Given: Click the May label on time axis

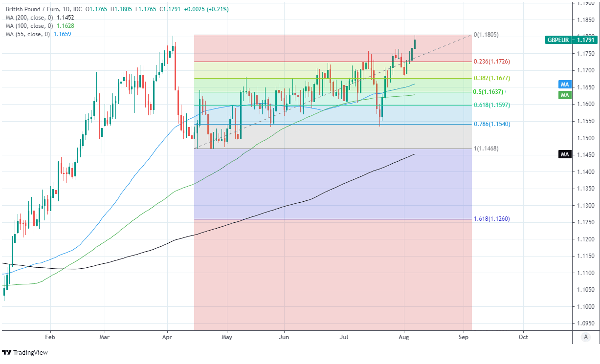Looking at the screenshot, I should coord(226,337).
